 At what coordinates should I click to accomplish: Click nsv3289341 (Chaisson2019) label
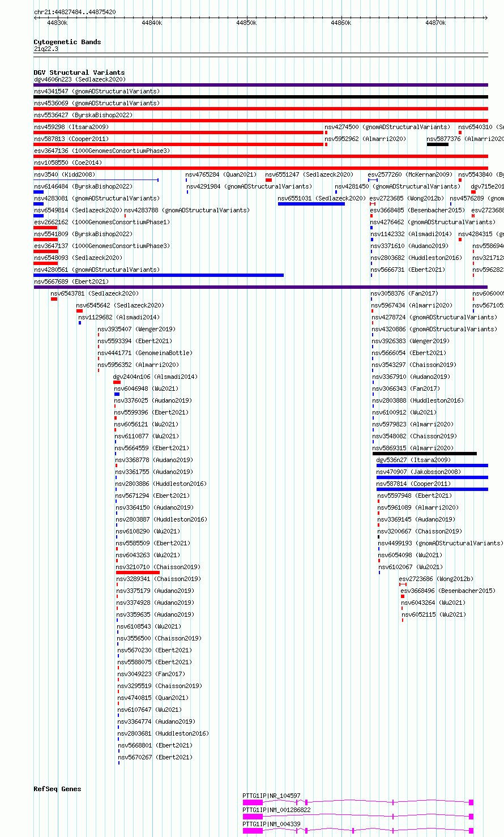pyautogui.click(x=159, y=579)
